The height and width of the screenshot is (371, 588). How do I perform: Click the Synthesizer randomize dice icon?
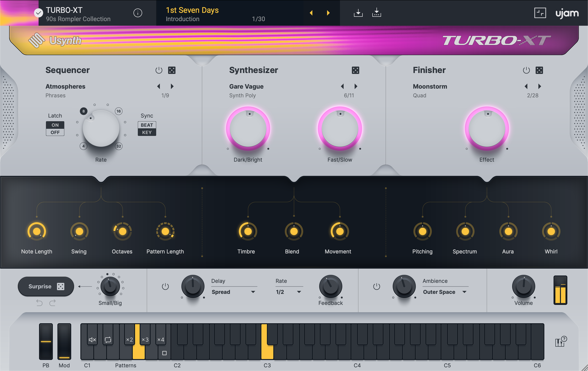(x=356, y=70)
